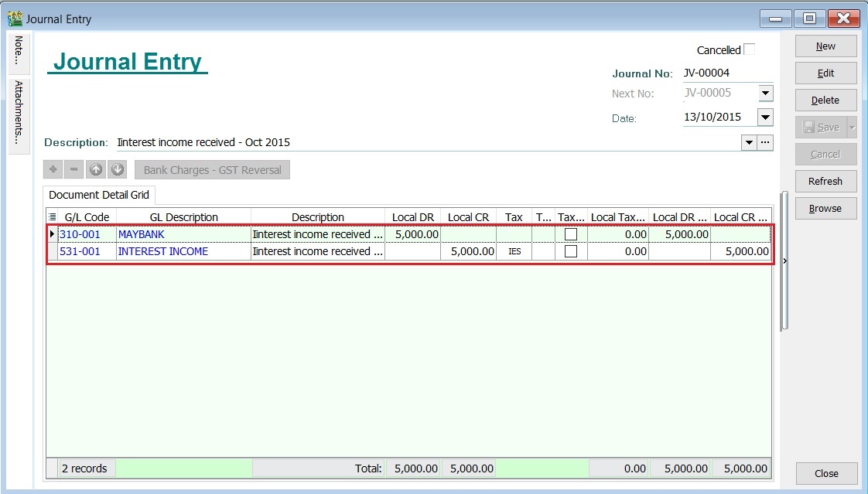Click the Browse button
868x494 pixels.
point(825,208)
